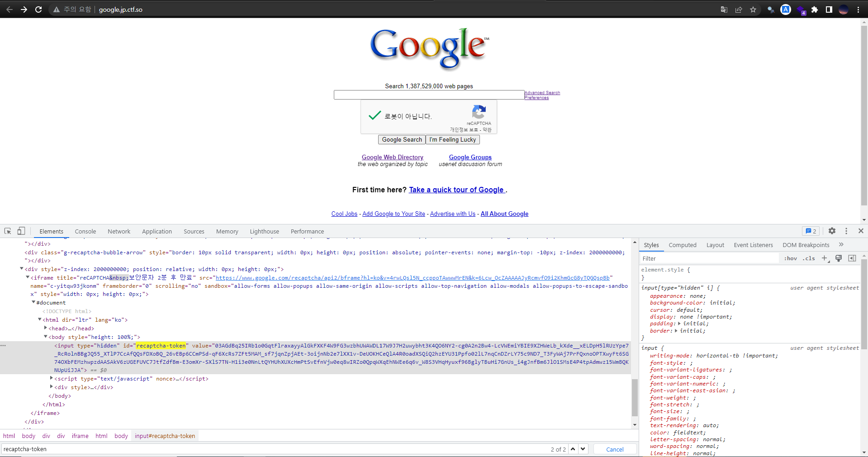Open the translate page icon

pos(724,10)
